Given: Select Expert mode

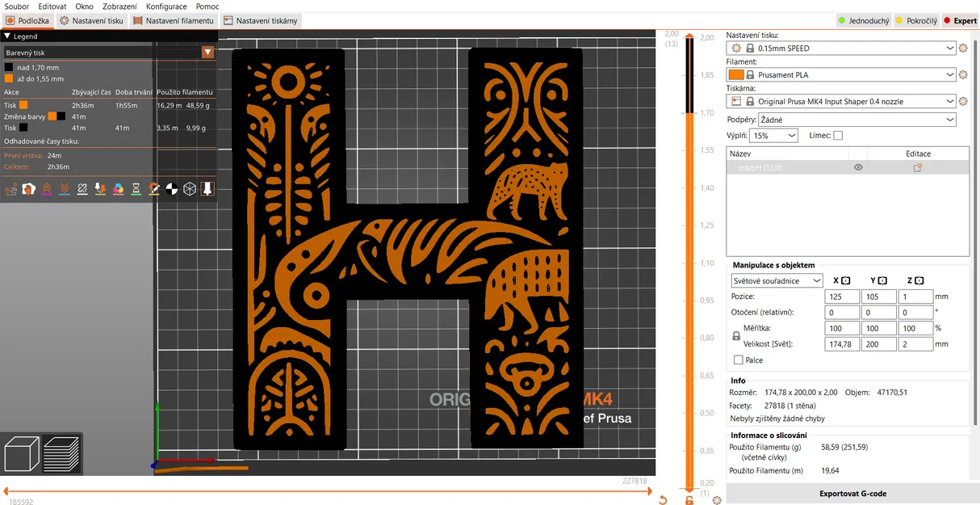Looking at the screenshot, I should coord(959,20).
